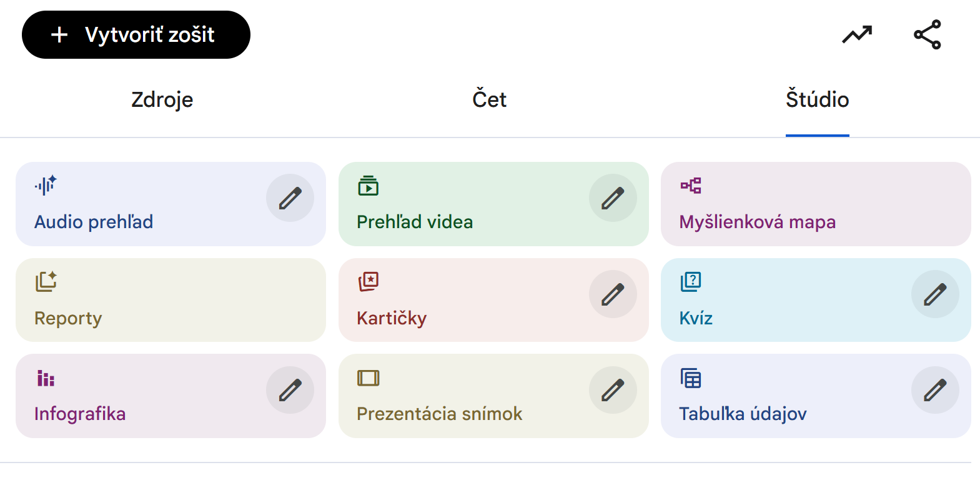Click the share icon

pyautogui.click(x=928, y=35)
